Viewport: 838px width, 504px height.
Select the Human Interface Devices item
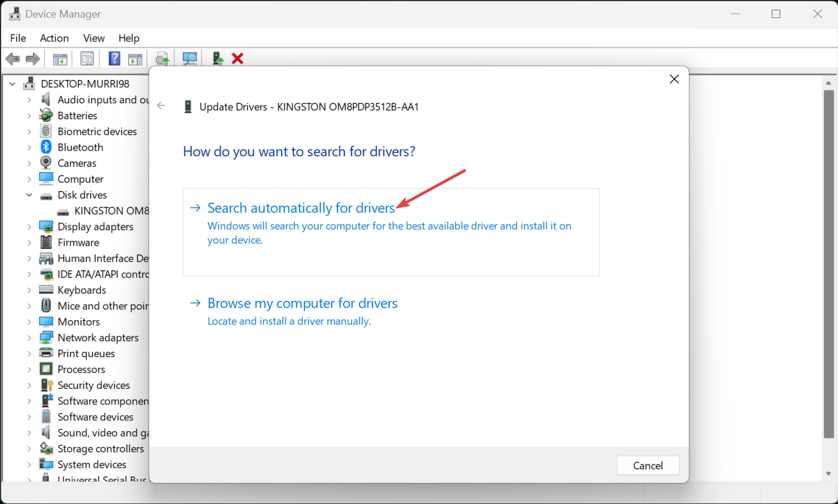tap(103, 258)
